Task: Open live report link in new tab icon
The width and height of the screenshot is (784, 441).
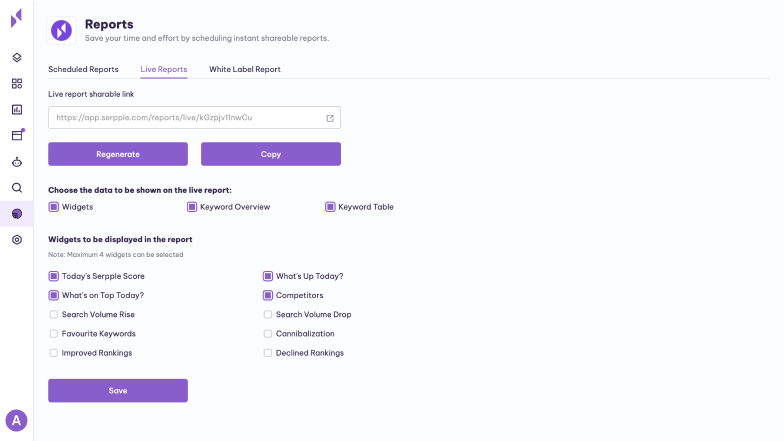Action: pyautogui.click(x=330, y=118)
